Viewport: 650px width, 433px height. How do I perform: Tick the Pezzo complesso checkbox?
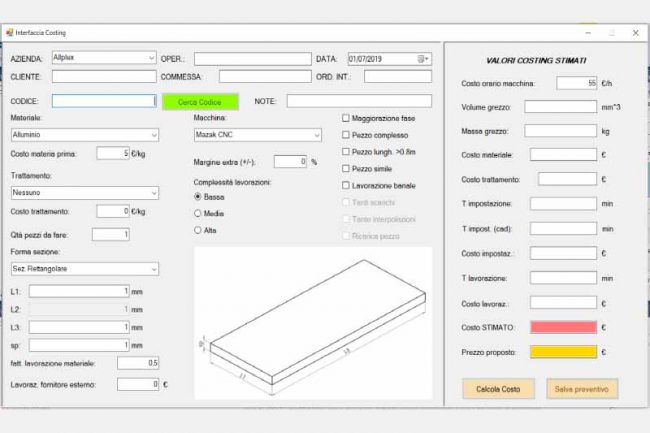346,135
